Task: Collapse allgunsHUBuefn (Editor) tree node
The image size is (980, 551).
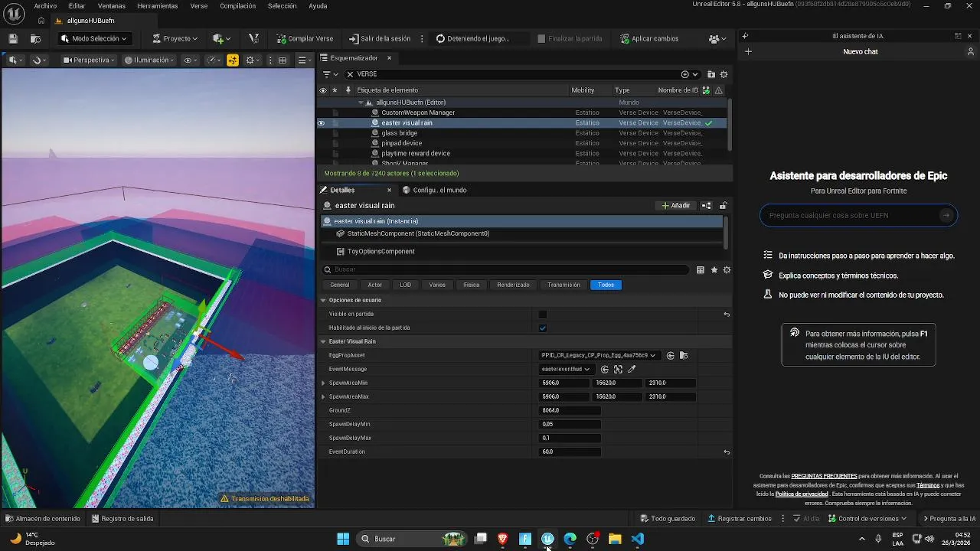Action: [x=361, y=103]
